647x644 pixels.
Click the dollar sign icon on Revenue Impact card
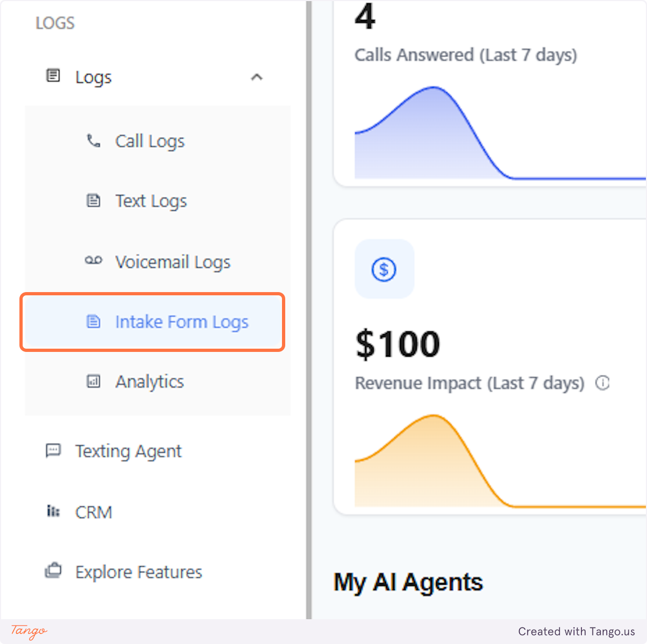(384, 269)
